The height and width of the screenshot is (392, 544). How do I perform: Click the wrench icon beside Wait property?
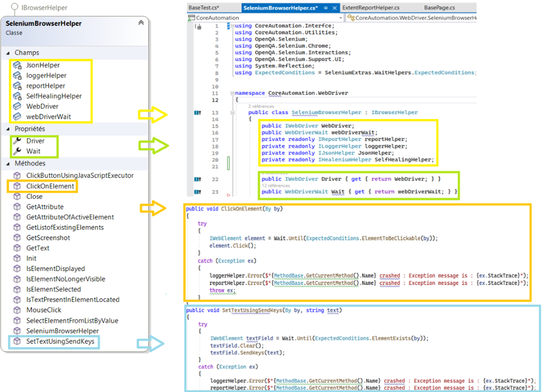click(x=17, y=150)
